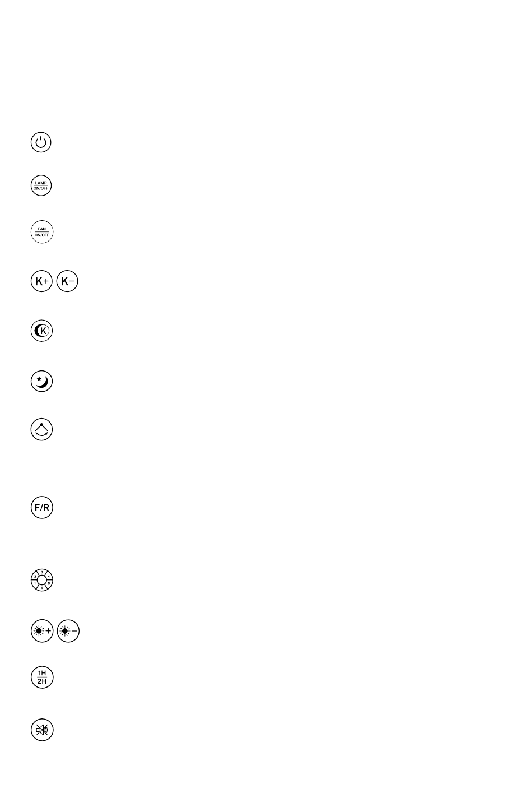Click the power button icon
The height and width of the screenshot is (798, 532).
[41, 142]
